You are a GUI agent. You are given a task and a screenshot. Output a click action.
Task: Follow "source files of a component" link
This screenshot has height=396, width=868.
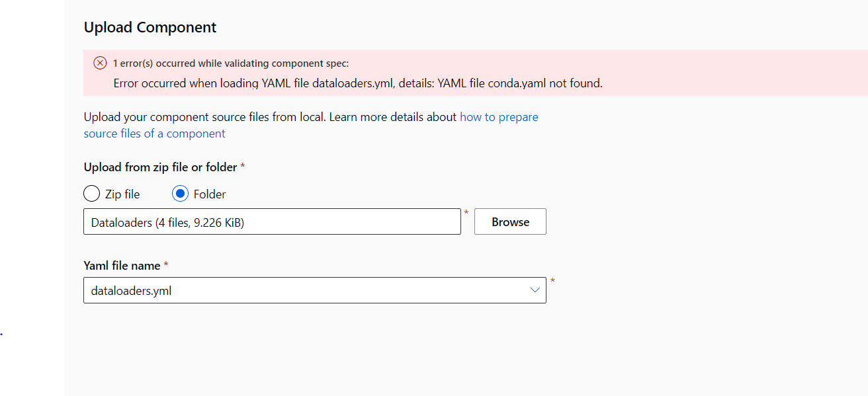[154, 134]
